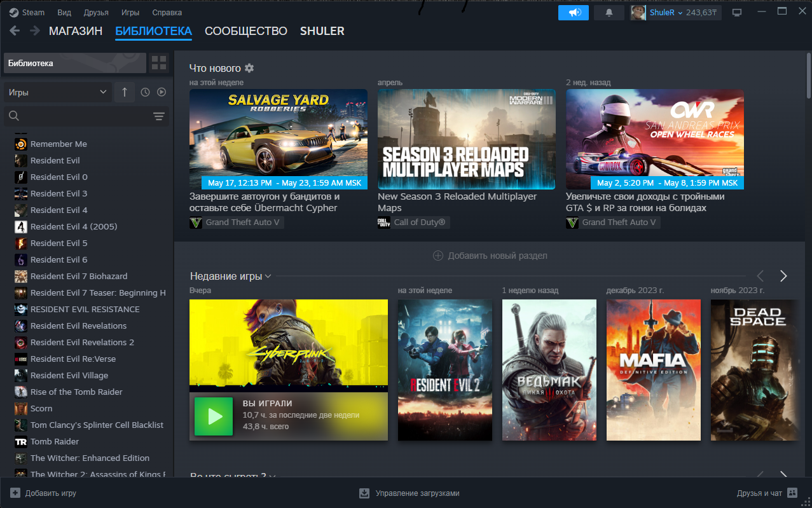Image resolution: width=812 pixels, height=508 pixels.
Task: Click the Grand Theft Auto V icon under Salvage Yard news
Action: coord(196,223)
